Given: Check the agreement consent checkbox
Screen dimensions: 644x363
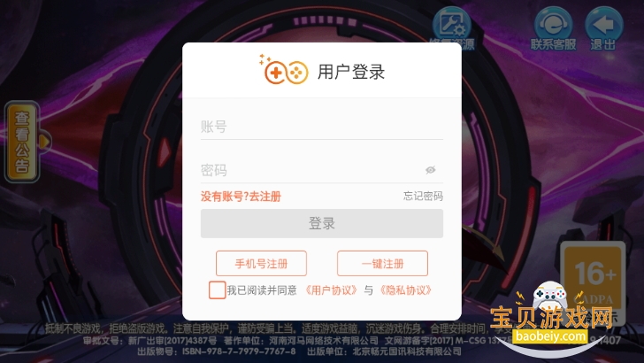Looking at the screenshot, I should [217, 290].
